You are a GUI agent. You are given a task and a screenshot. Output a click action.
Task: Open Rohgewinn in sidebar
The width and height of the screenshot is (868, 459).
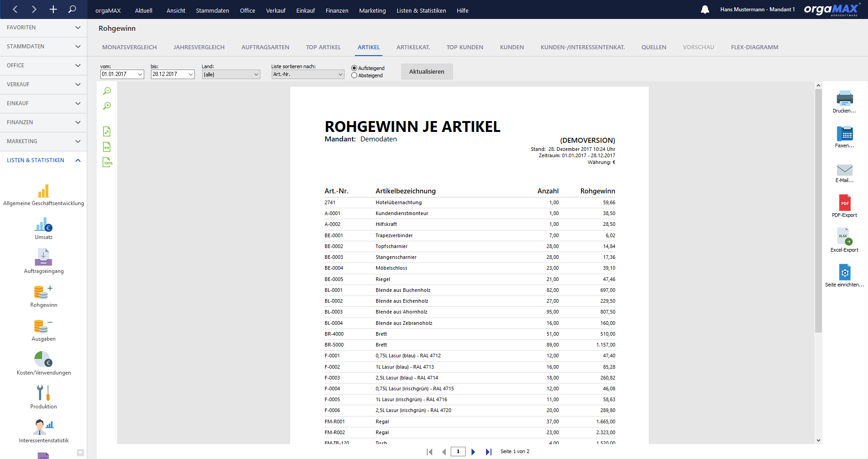pos(43,296)
